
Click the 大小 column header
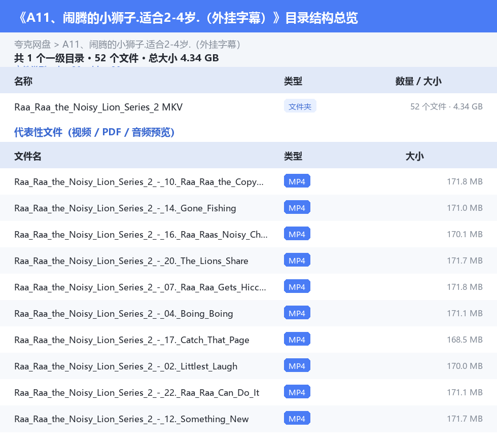pyautogui.click(x=414, y=156)
